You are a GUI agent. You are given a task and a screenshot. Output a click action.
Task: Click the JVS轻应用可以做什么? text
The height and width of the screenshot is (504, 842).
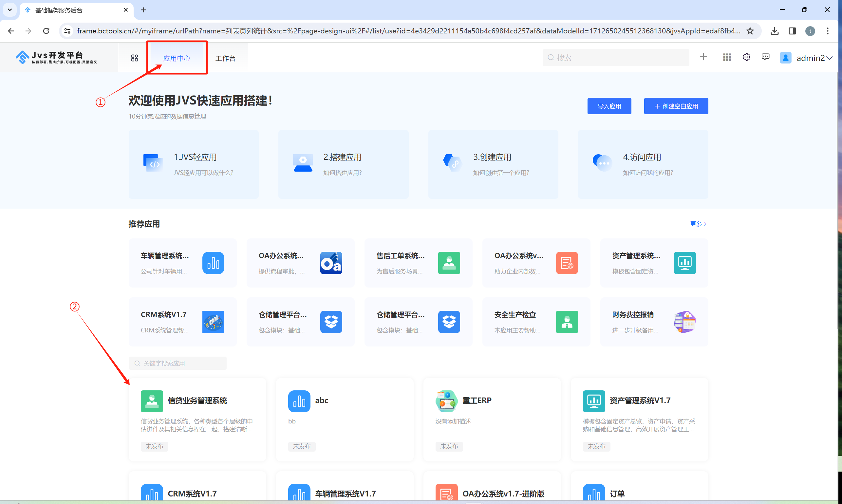click(203, 173)
